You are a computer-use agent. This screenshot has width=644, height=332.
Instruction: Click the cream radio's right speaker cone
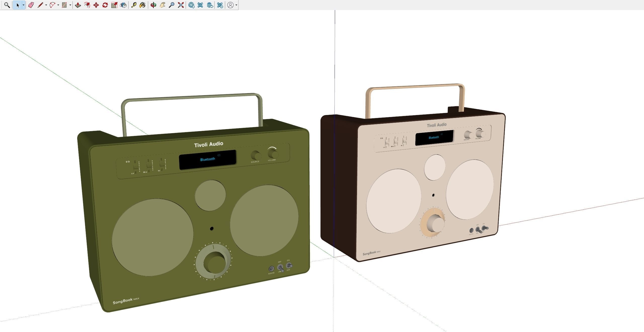470,189
